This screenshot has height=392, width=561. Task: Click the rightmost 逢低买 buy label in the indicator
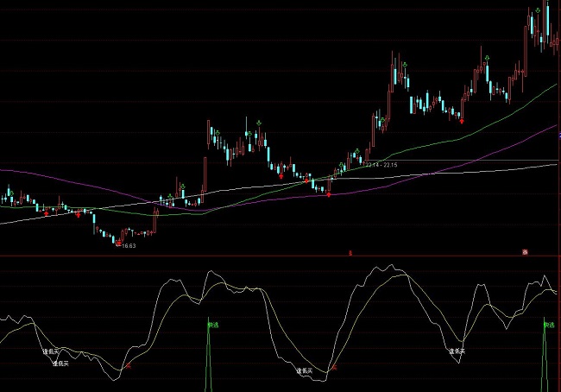coord(457,351)
